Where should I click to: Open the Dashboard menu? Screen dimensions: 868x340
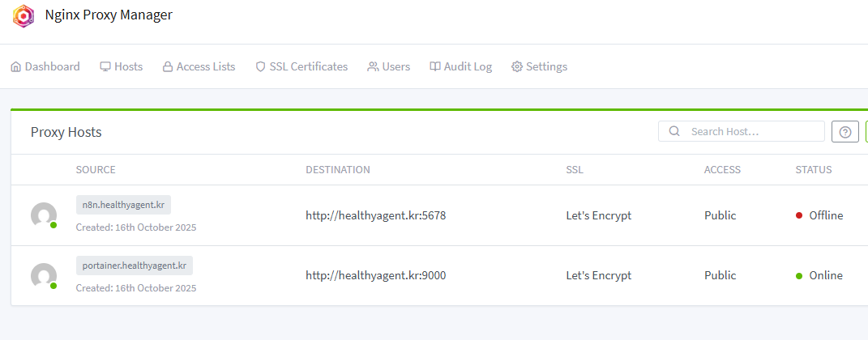pos(45,66)
